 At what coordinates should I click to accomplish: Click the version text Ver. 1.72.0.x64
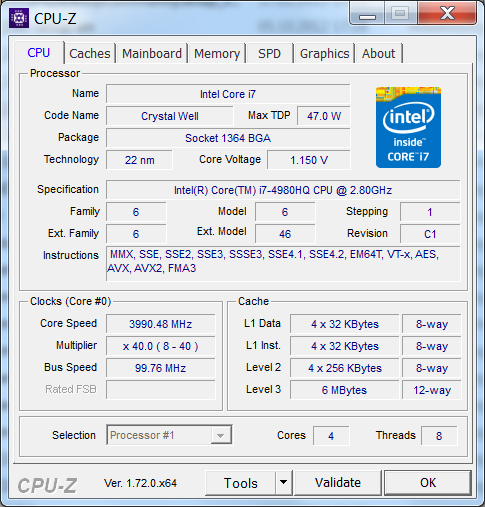pyautogui.click(x=140, y=483)
